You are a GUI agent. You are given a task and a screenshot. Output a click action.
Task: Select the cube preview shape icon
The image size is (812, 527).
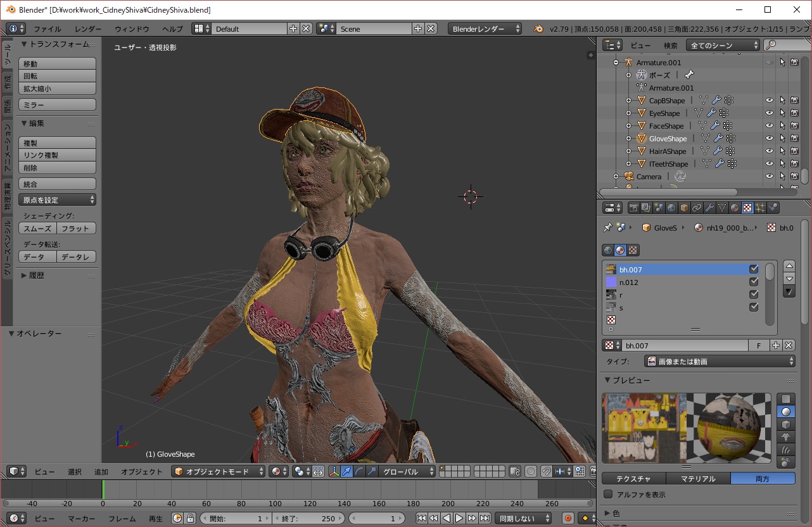785,424
